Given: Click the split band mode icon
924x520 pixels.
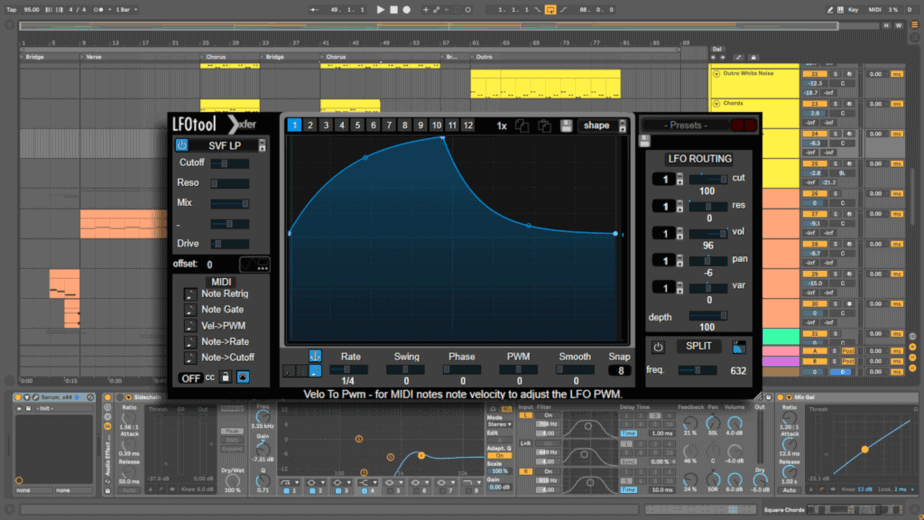Looking at the screenshot, I should pos(738,347).
